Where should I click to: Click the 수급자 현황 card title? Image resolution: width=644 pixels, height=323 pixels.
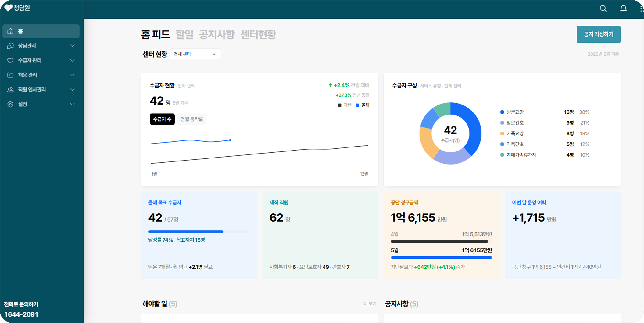pyautogui.click(x=162, y=86)
